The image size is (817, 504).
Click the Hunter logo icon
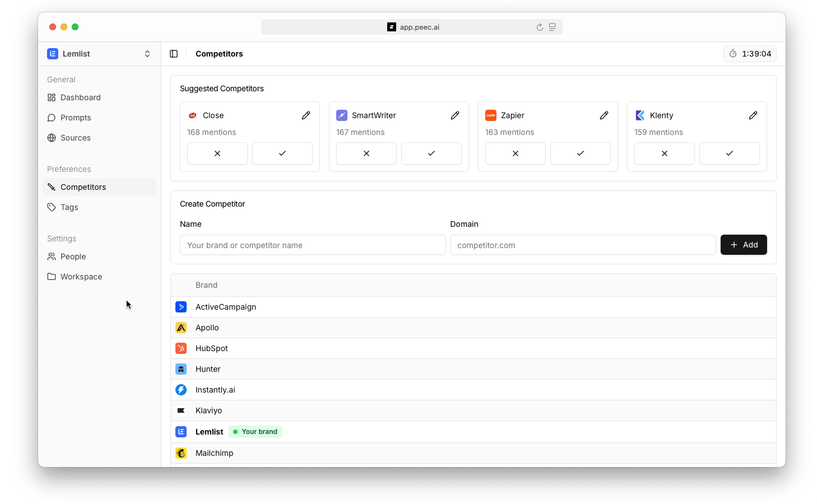click(181, 369)
